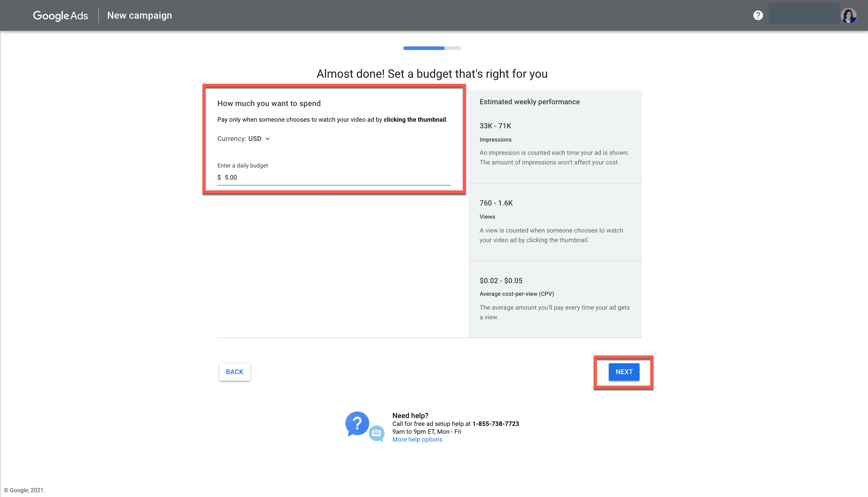
Task: Click the account name box in header
Action: (x=804, y=14)
